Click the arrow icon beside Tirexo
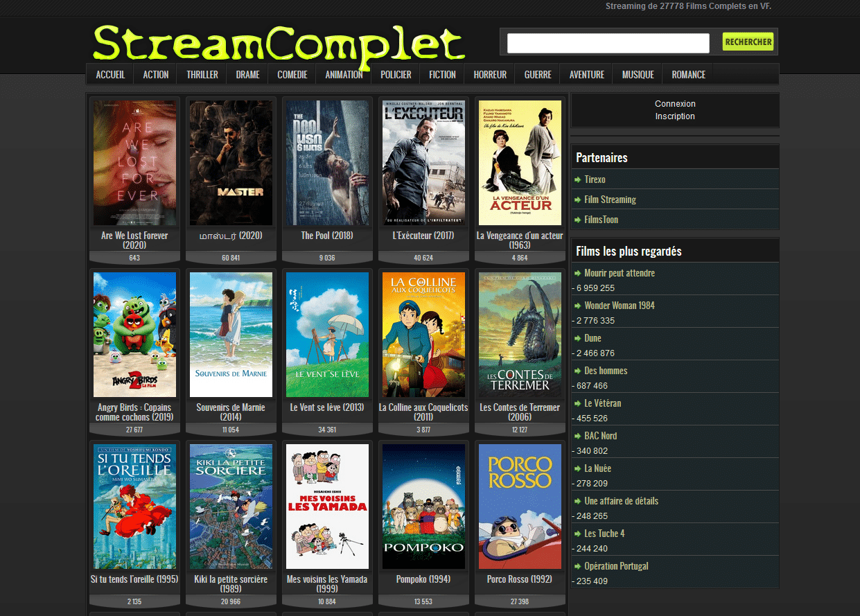 click(x=578, y=179)
